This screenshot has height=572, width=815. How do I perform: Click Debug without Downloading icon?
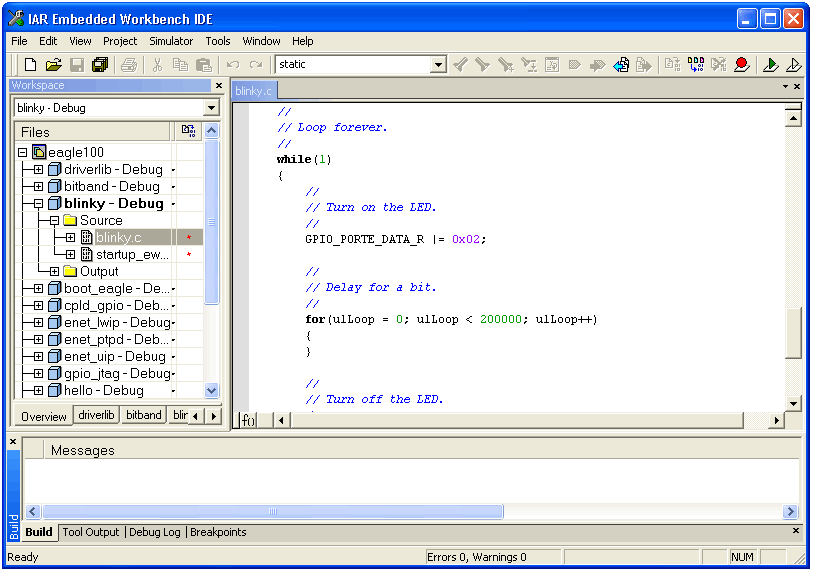(x=794, y=65)
